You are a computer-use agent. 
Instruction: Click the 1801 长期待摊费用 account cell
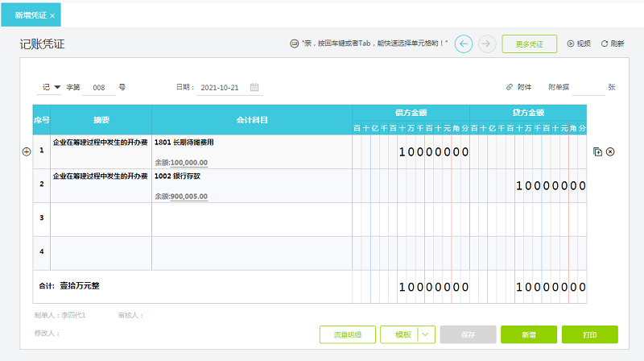251,151
